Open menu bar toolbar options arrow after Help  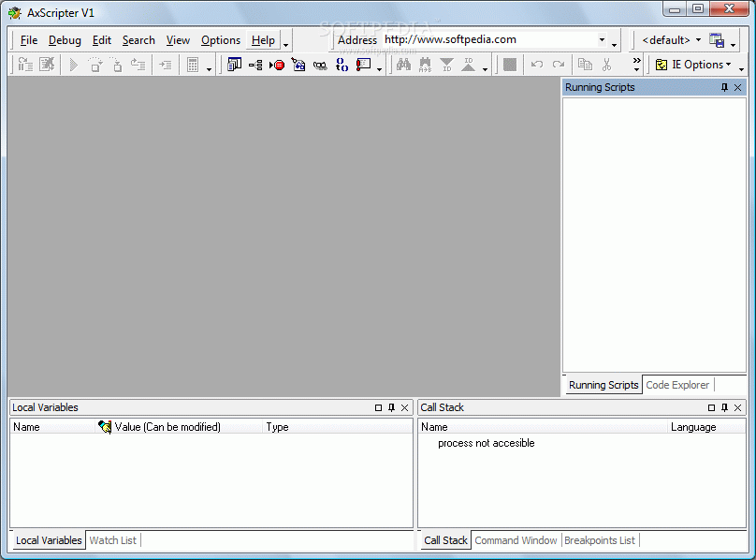tap(286, 45)
